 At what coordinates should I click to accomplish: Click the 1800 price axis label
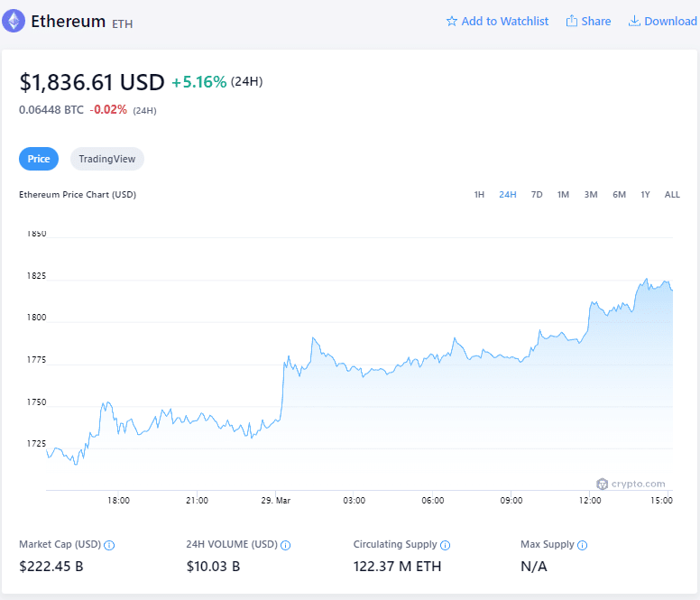pyautogui.click(x=36, y=318)
